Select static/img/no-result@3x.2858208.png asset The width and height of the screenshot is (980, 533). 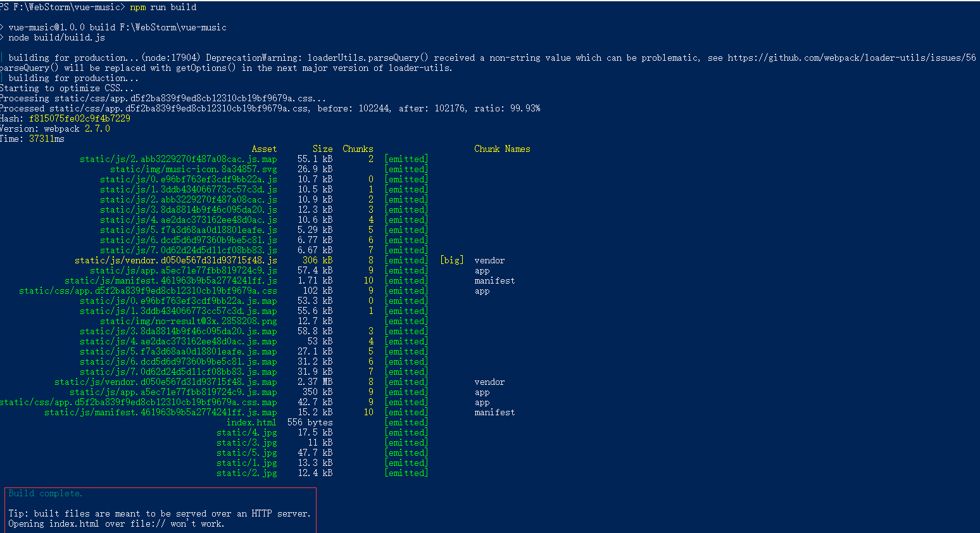tap(189, 321)
